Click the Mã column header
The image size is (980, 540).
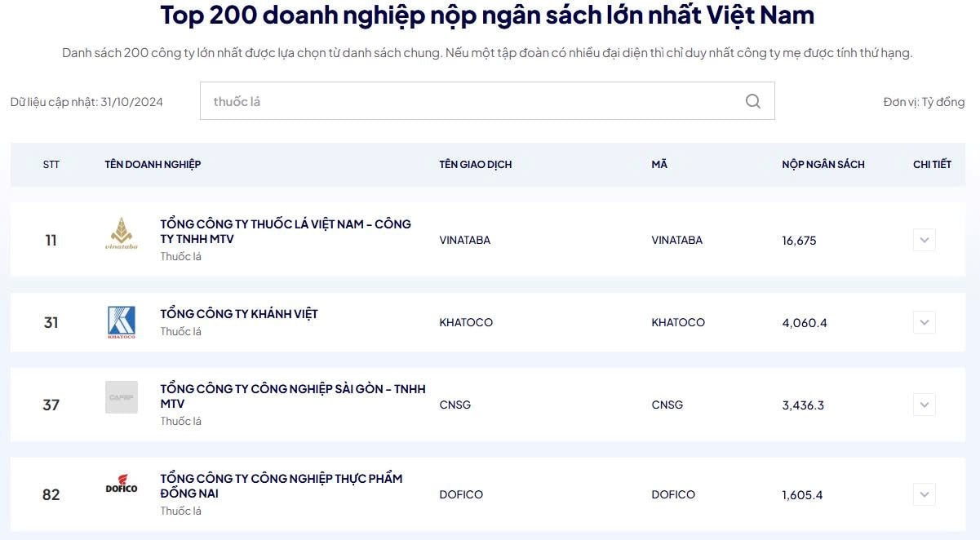(x=659, y=165)
